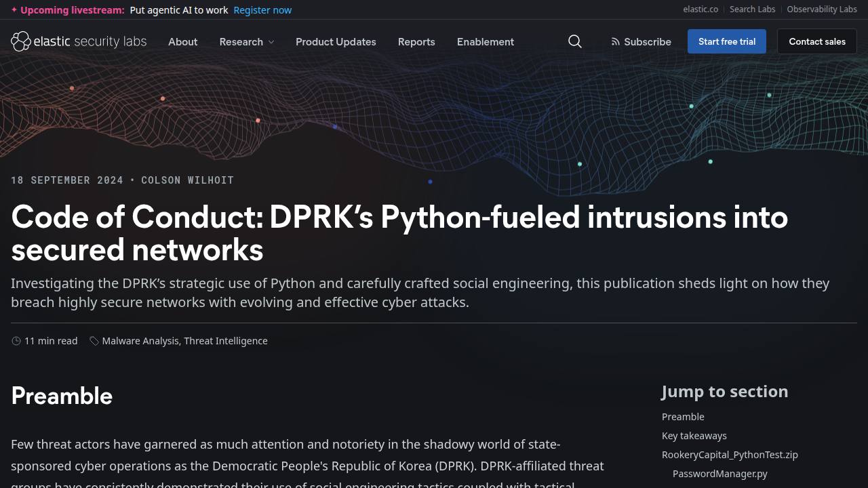Click the article title heading
Viewport: 868px width, 488px height.
[x=399, y=233]
